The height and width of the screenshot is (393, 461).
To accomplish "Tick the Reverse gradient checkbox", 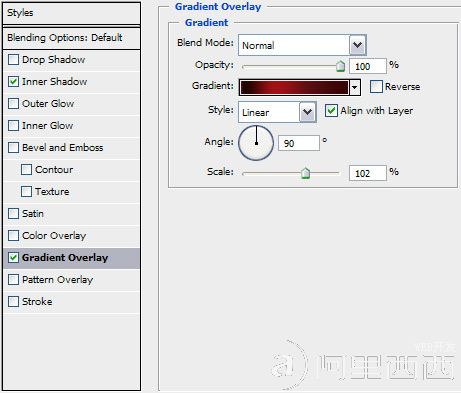I will click(376, 87).
